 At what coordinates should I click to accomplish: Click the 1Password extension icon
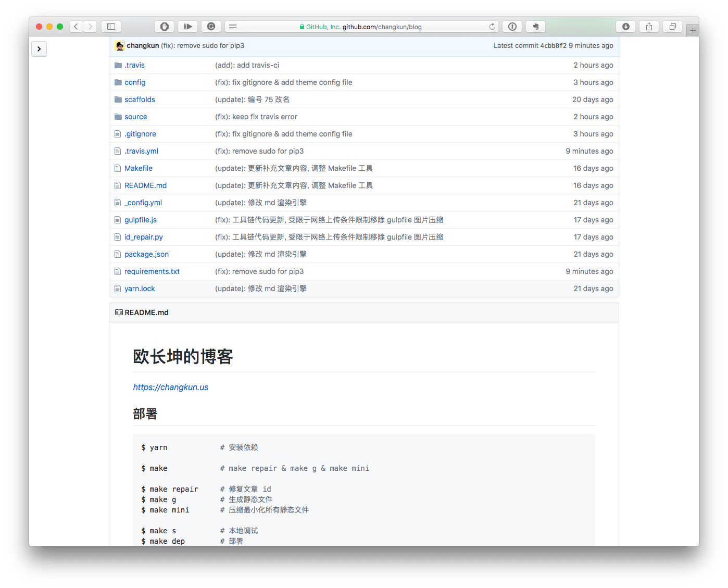(x=512, y=27)
